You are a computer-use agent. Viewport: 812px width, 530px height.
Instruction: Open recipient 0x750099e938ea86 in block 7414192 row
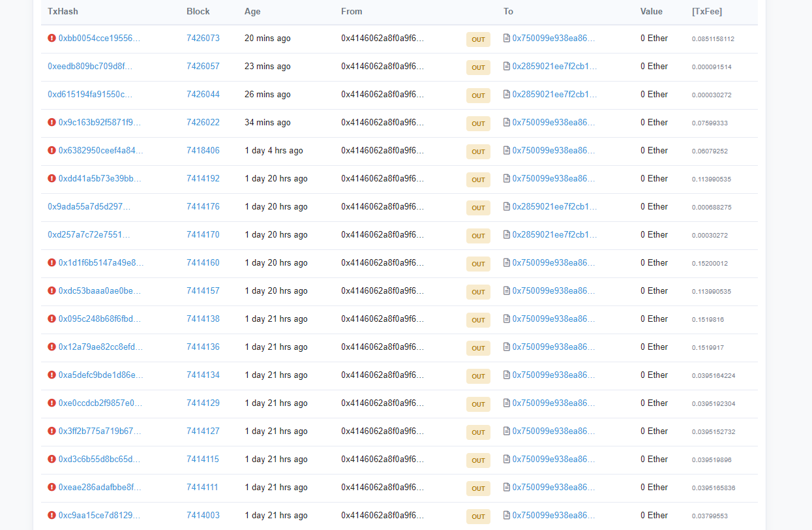554,178
